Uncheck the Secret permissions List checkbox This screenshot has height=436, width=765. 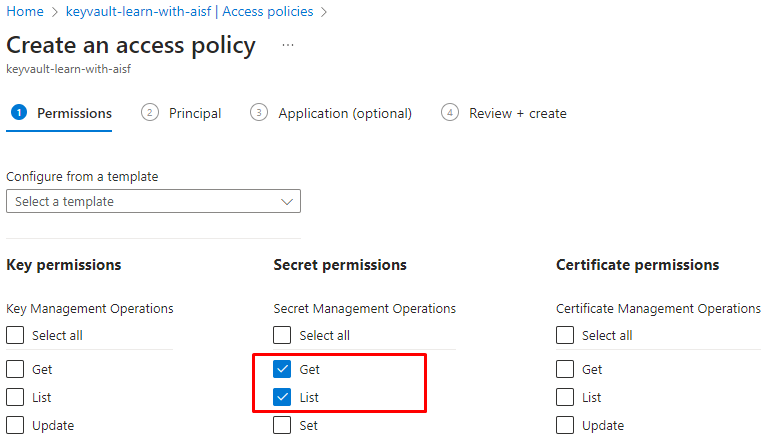coord(282,397)
